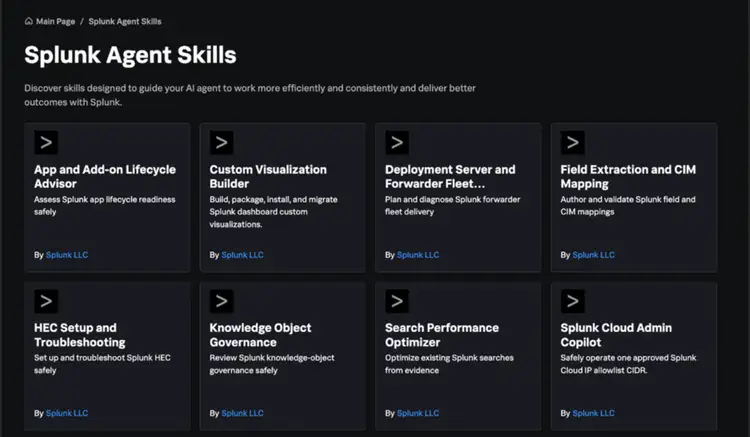This screenshot has width=750, height=437.
Task: Click Splunk LLC link under Deployment Server card
Action: click(x=418, y=255)
